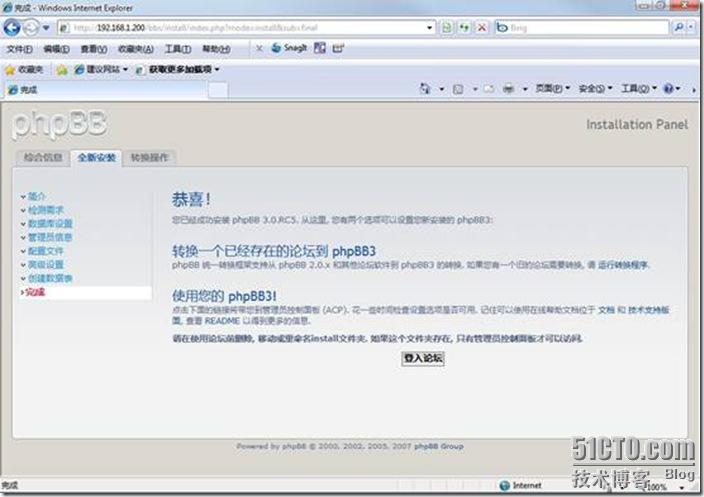Open the recent pages dropdown beside Forward

pos(46,28)
